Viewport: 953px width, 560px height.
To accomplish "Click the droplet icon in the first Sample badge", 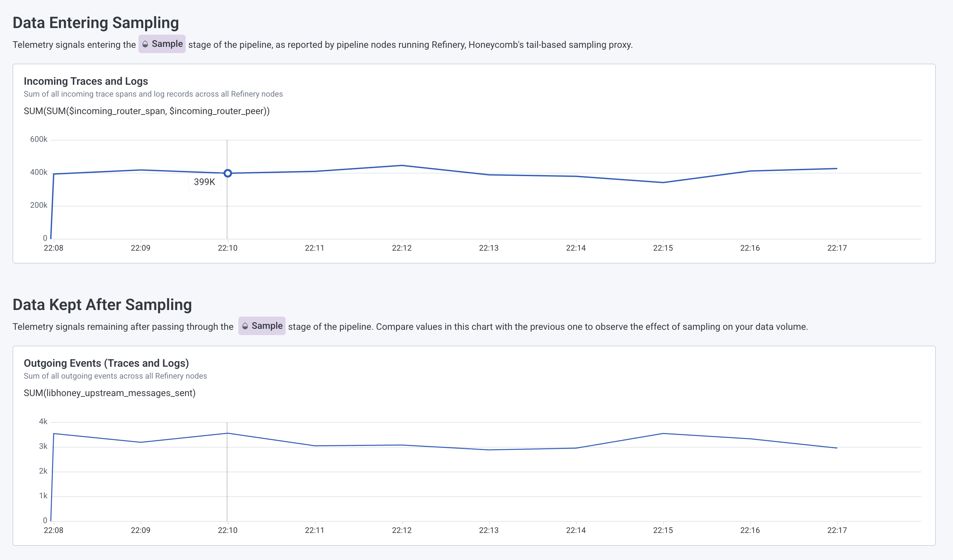I will (x=146, y=44).
